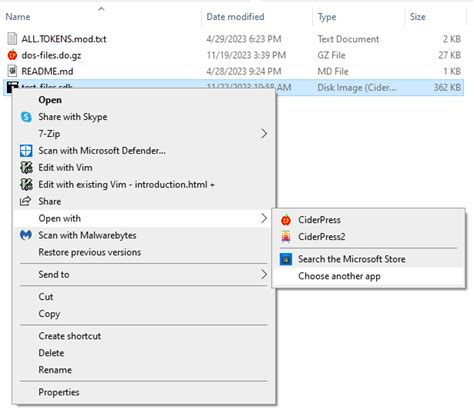The image size is (474, 410).
Task: Select the Open with menu entry
Action: [x=144, y=218]
